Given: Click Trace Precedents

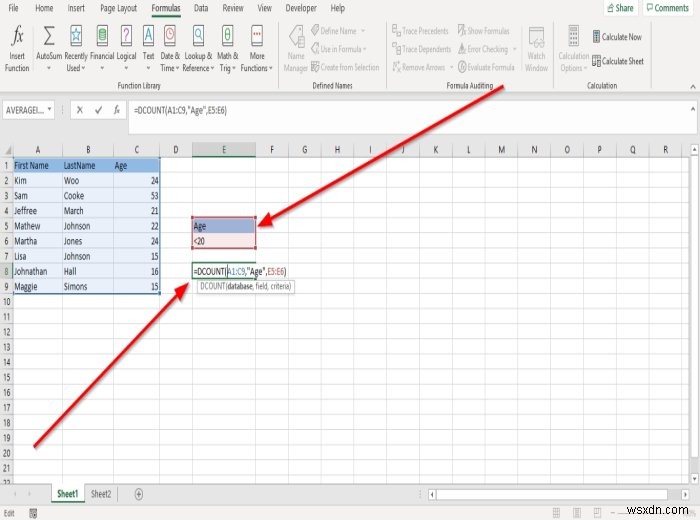Looking at the screenshot, I should [420, 31].
